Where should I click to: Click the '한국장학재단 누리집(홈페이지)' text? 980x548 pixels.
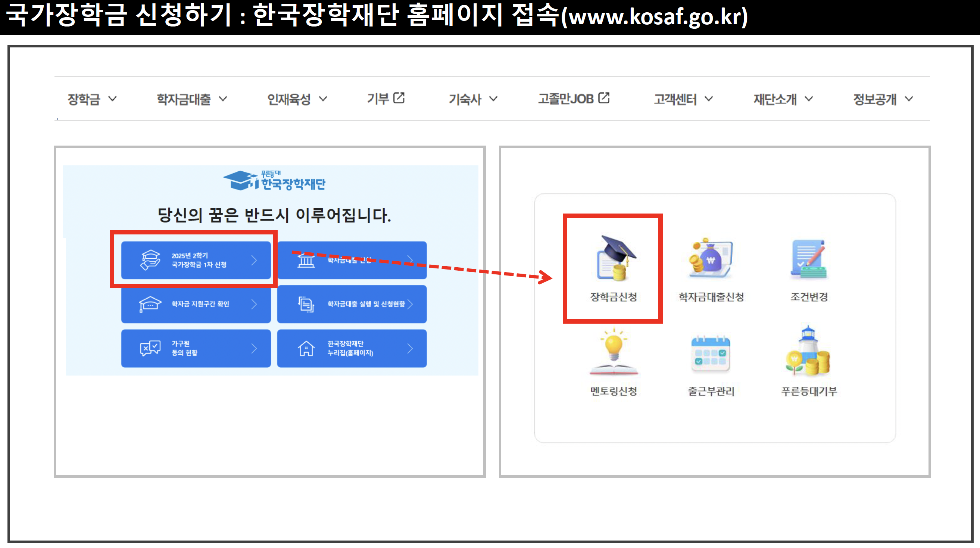(x=350, y=348)
